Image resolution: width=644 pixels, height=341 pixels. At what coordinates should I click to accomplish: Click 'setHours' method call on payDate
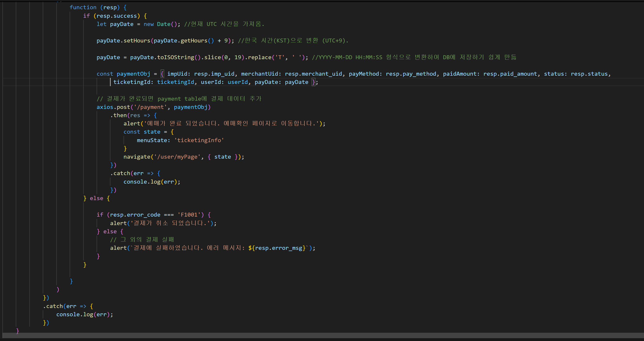[x=137, y=41]
